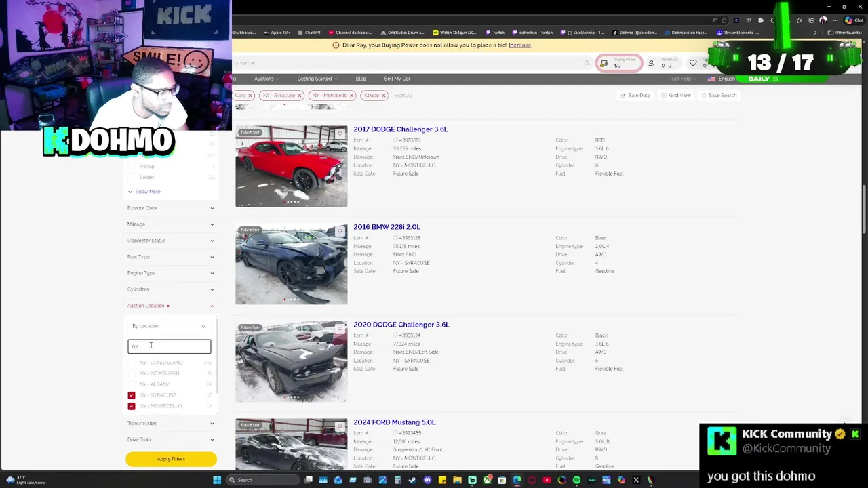Open the Buying Power $0 indicator
This screenshot has width=868, height=488.
[x=618, y=63]
